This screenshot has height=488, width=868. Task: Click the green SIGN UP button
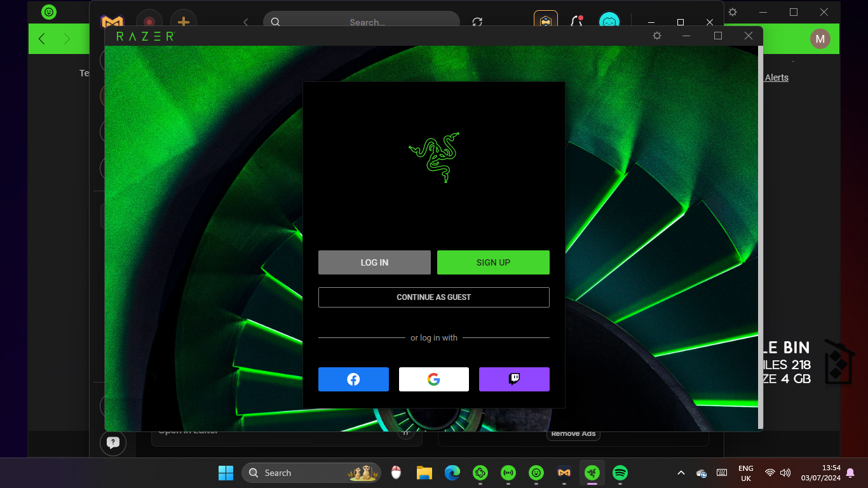click(493, 262)
